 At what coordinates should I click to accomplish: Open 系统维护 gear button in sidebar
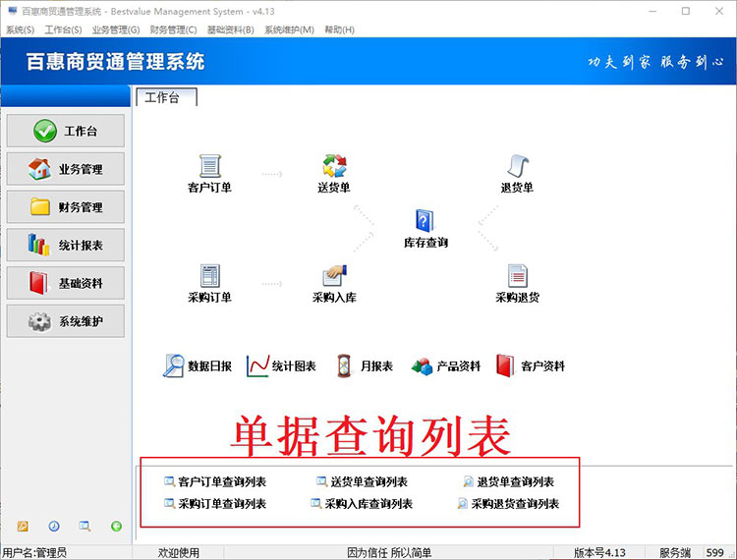(x=65, y=321)
